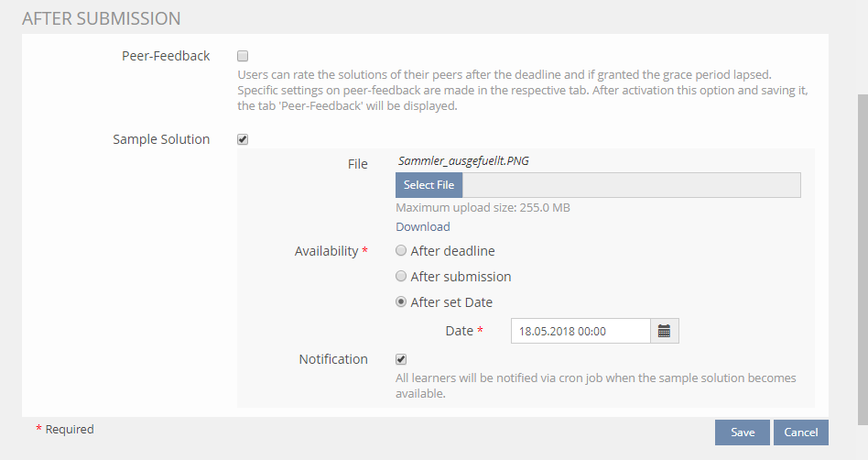Click the Select File button

[x=429, y=185]
